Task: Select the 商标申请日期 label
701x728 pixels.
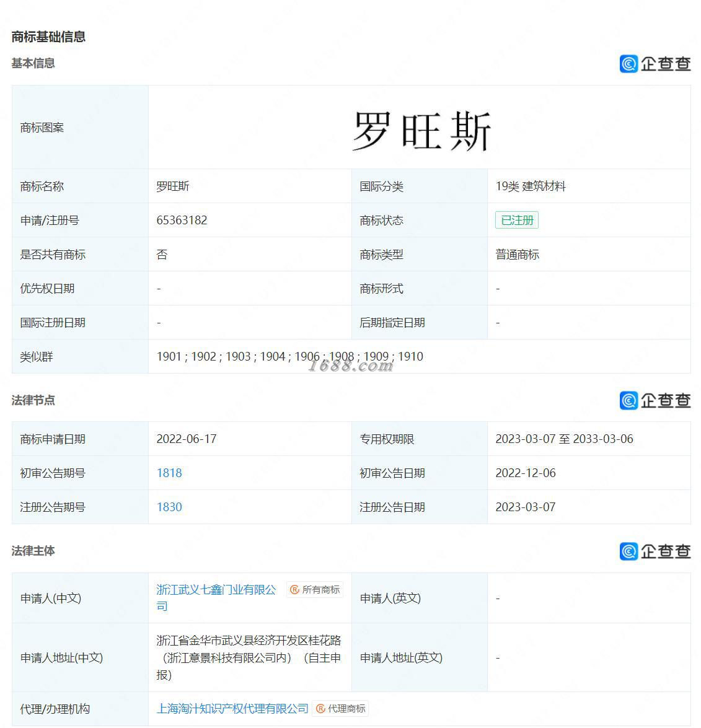Action: (x=53, y=439)
